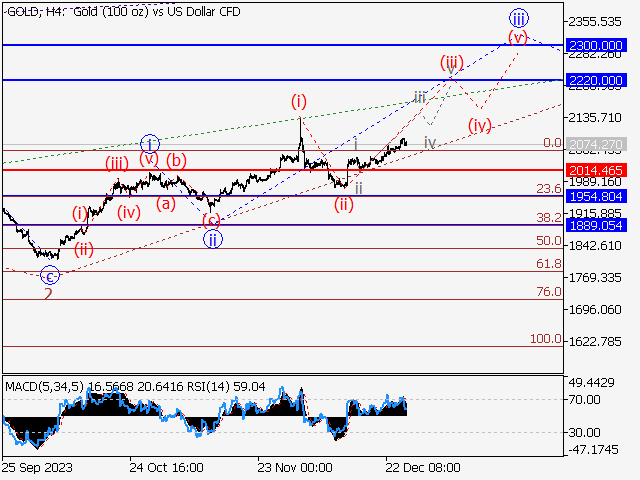
Task: Select the 1889.054 blue price tag
Action: [x=596, y=225]
